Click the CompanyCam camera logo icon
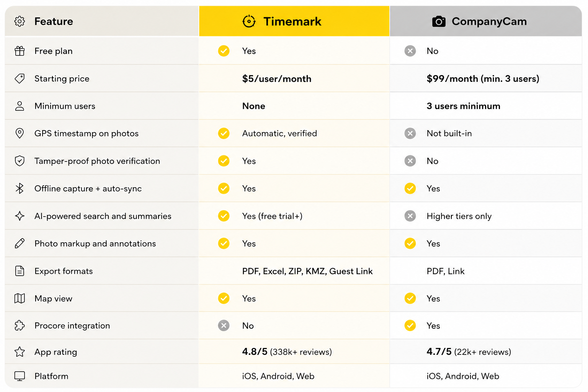 pyautogui.click(x=439, y=21)
